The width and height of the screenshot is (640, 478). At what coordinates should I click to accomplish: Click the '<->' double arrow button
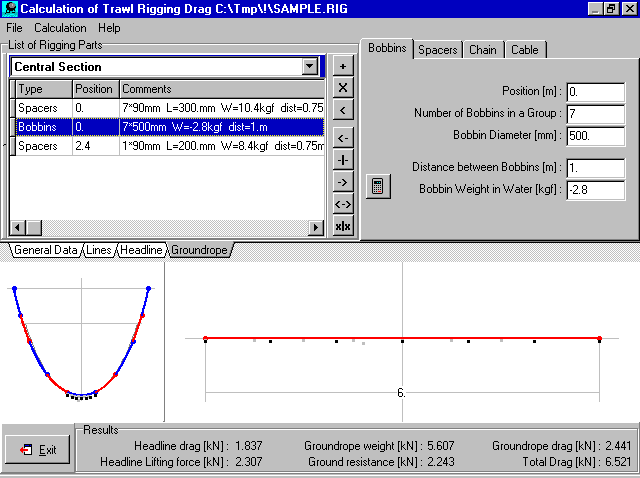[x=343, y=204]
